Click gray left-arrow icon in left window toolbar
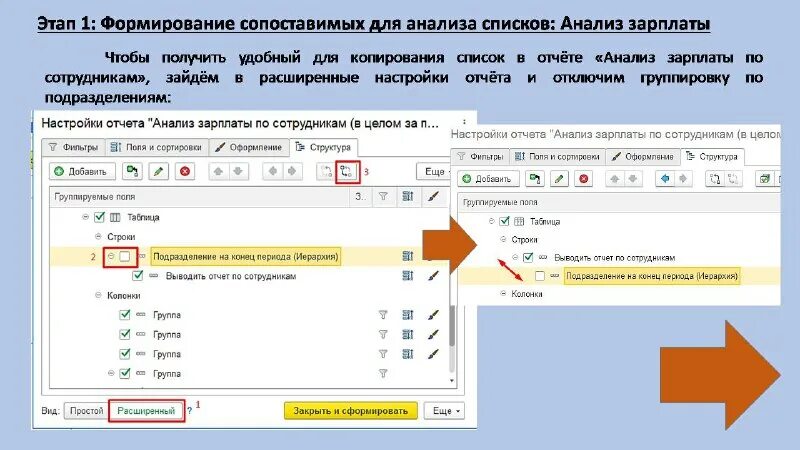Viewport: 800px width, 450px height. [273, 171]
